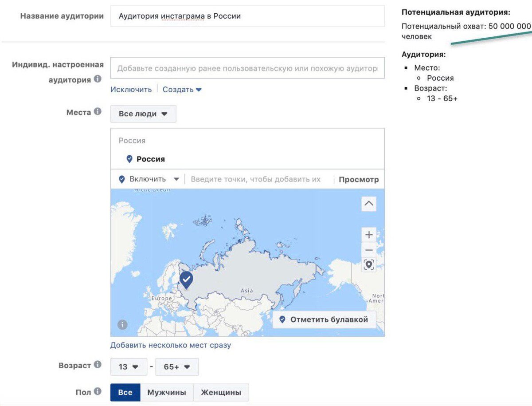Click the "Исключить" link
Screen dimensions: 532x406
click(x=130, y=89)
